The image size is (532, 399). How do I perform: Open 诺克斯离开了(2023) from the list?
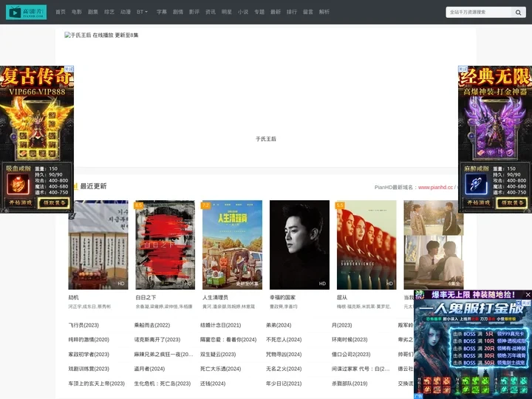pyautogui.click(x=157, y=340)
